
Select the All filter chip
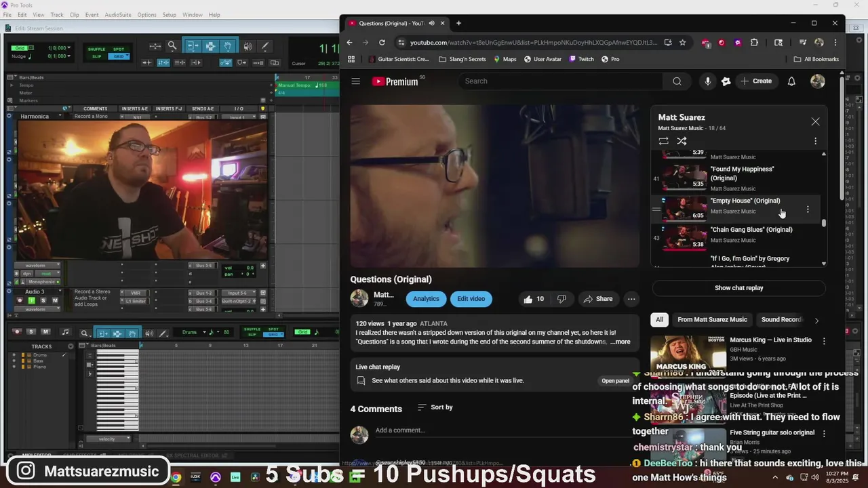[x=659, y=319]
